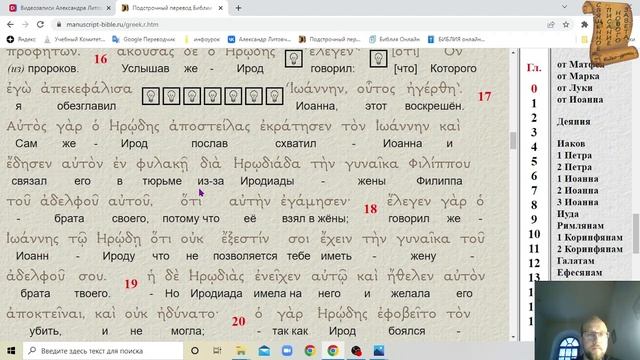Click the text pane scroll-up arrow

coord(513,53)
